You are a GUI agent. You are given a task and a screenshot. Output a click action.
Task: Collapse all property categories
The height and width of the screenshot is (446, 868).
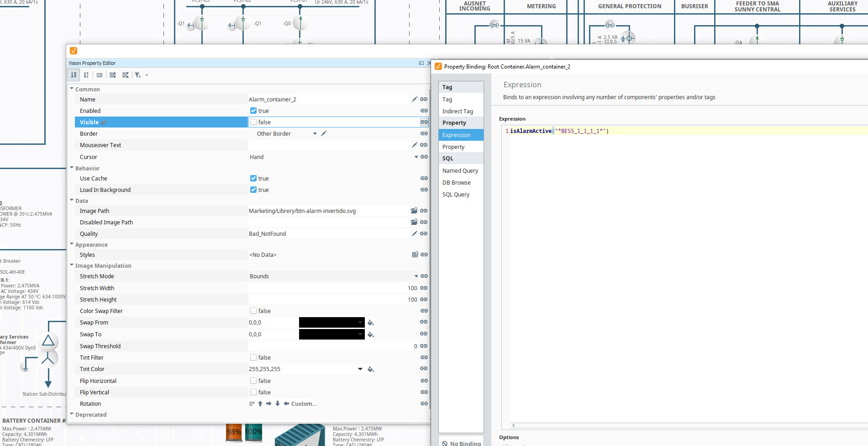click(126, 75)
